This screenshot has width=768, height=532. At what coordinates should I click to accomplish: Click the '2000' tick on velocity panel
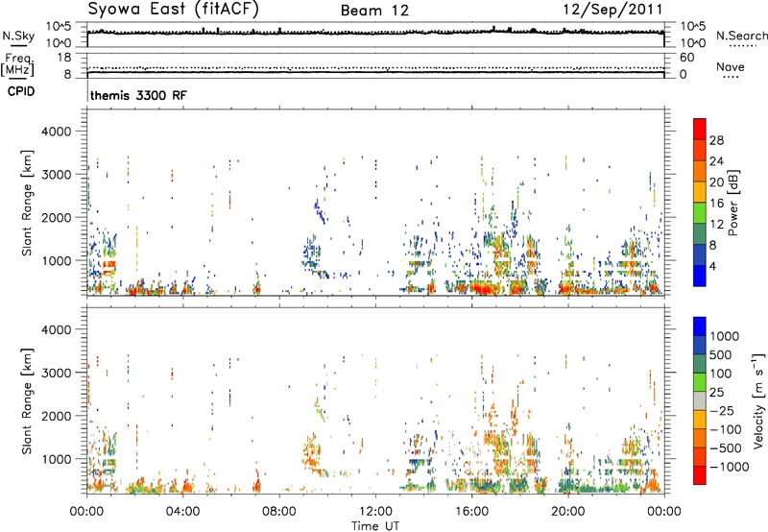tap(56, 416)
